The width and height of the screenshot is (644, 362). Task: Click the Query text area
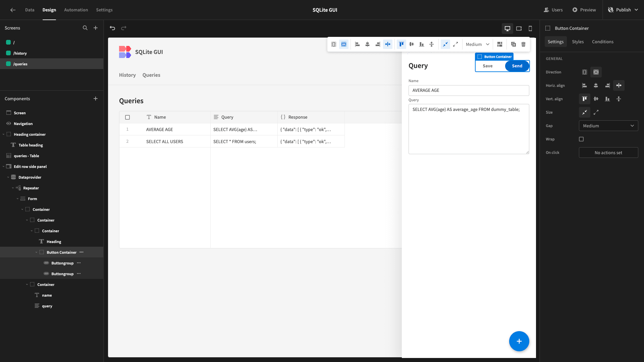pyautogui.click(x=469, y=129)
